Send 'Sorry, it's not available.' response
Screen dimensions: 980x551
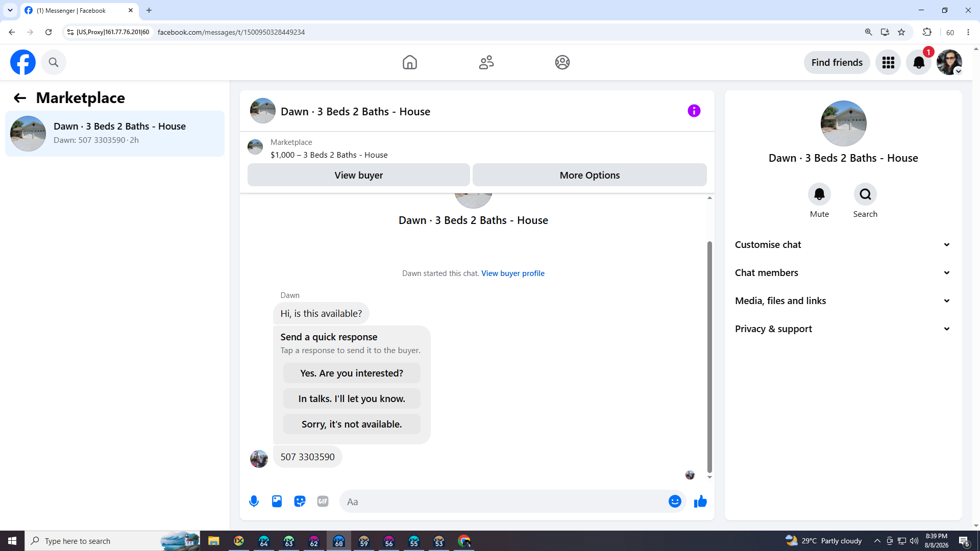tap(352, 424)
